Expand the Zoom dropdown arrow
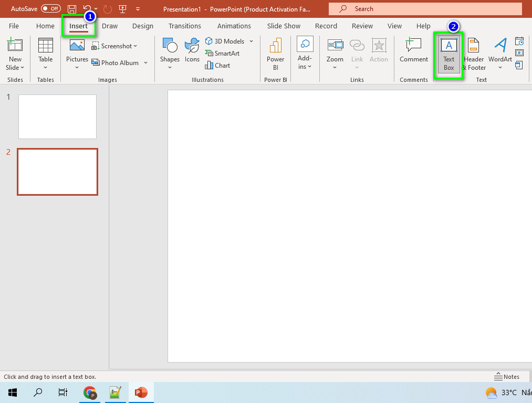This screenshot has width=532, height=403. click(x=335, y=68)
